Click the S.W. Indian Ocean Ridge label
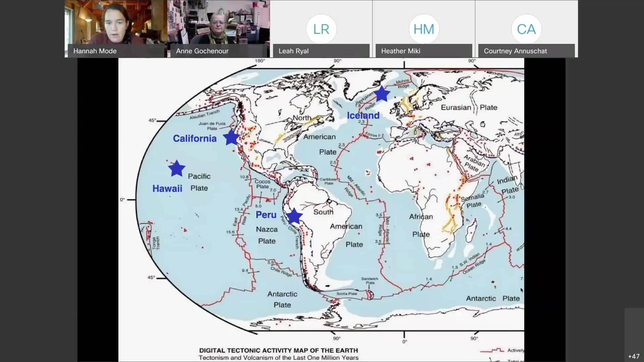The width and height of the screenshot is (644, 362). [473, 264]
